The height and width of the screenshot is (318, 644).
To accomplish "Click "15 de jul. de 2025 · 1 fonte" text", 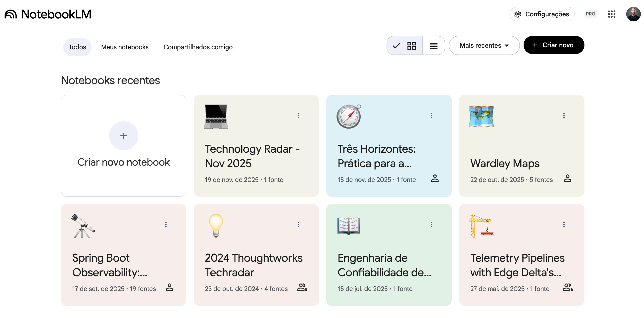I will tap(375, 288).
